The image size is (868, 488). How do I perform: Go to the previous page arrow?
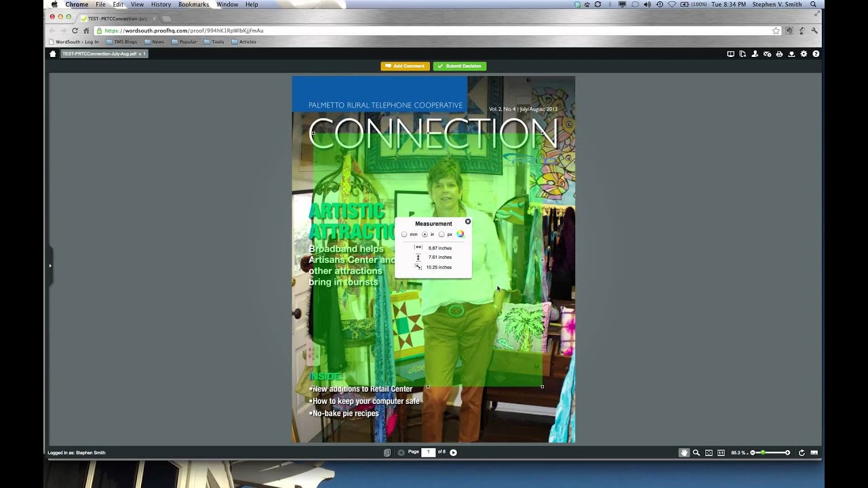401,453
